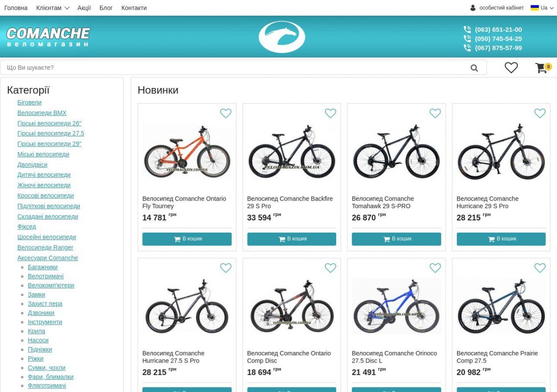
Task: Open orange Ontario Fly Tourney bike image
Action: [x=187, y=152]
